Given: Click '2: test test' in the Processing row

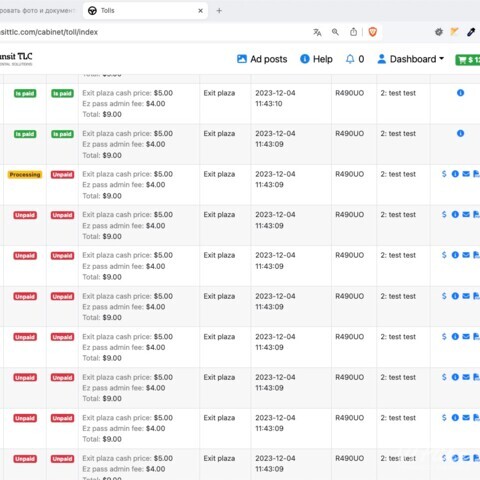Looking at the screenshot, I should (398, 174).
